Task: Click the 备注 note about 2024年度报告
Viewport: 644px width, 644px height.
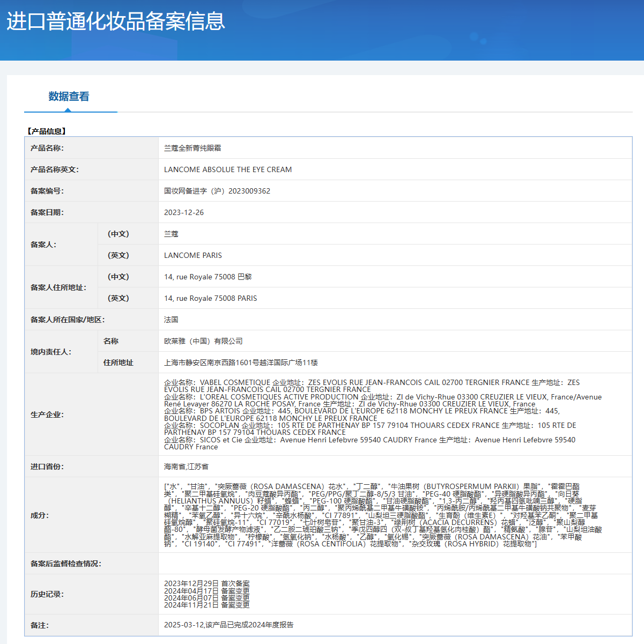Action: (x=231, y=625)
